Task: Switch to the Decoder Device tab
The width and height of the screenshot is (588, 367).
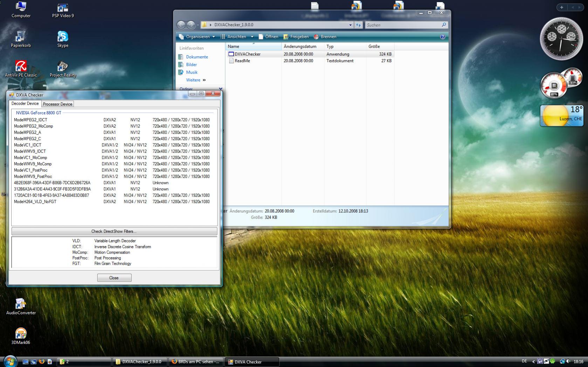Action: click(25, 104)
